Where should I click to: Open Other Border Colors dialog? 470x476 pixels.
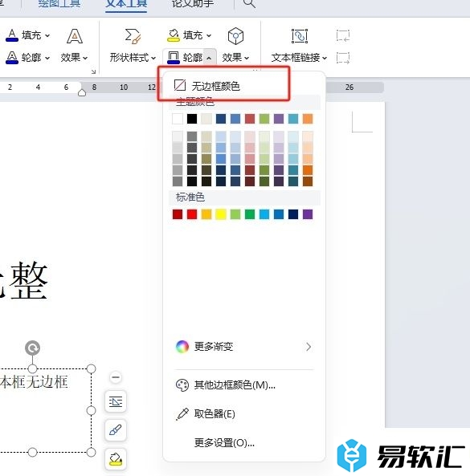click(244, 385)
